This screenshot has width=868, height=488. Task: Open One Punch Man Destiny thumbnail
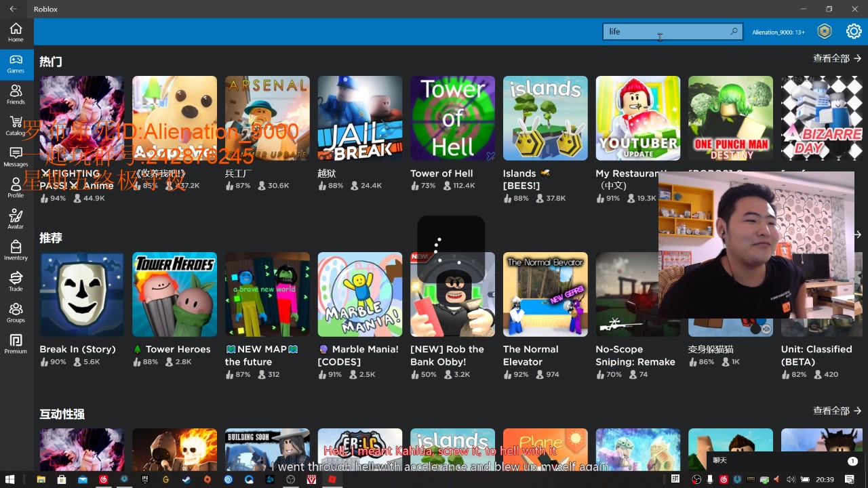pyautogui.click(x=730, y=118)
